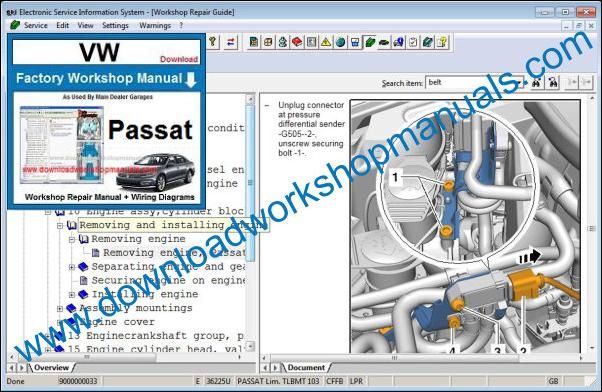This screenshot has height=392, width=602.
Task: Collapse the 'Removing engine' tree node
Action: pos(72,239)
